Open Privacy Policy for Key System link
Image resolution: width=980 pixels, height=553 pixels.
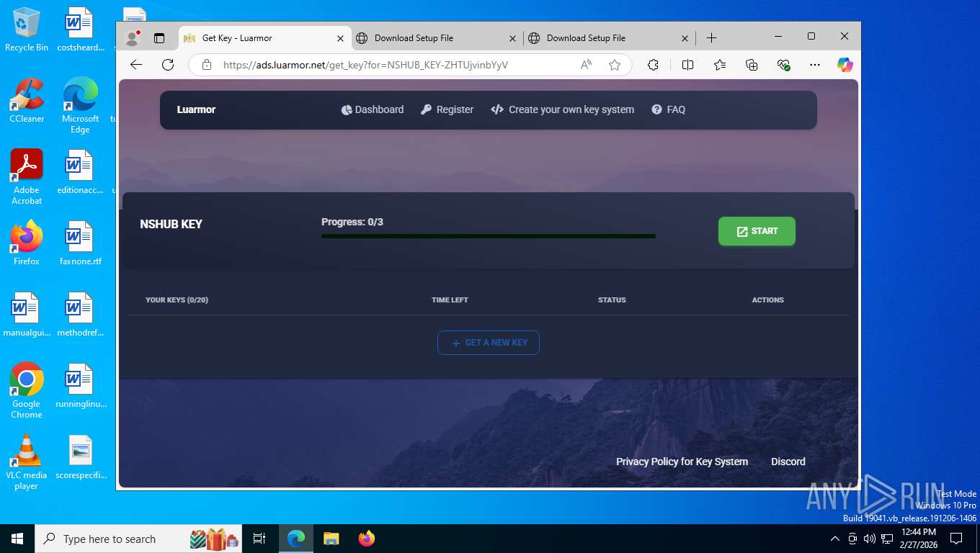pyautogui.click(x=682, y=462)
